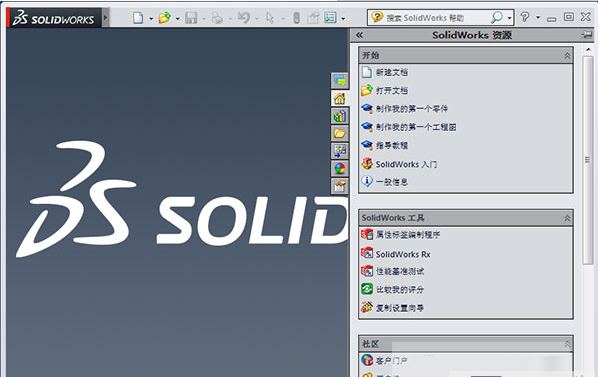Open 制作我的第一个零件 tutorial
The height and width of the screenshot is (377, 598).
point(412,109)
